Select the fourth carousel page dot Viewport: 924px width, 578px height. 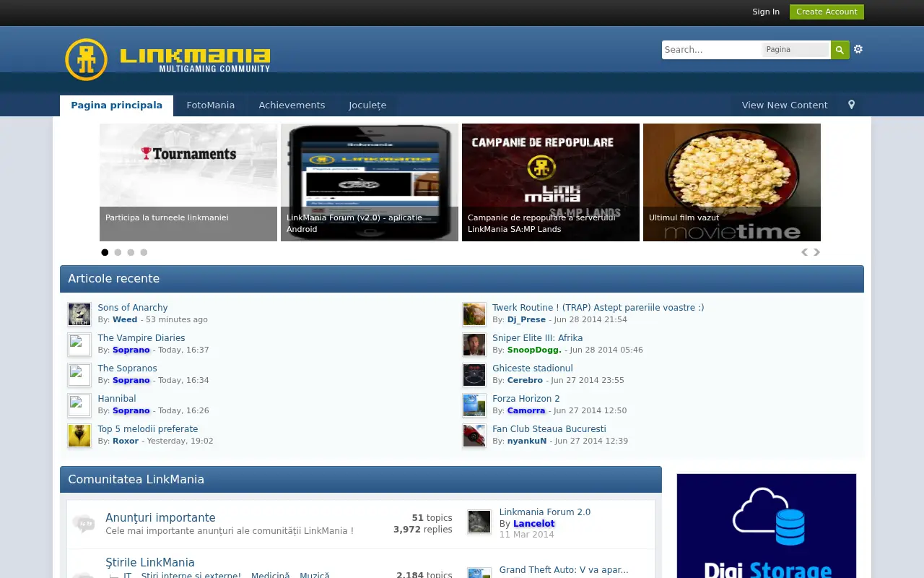click(144, 252)
